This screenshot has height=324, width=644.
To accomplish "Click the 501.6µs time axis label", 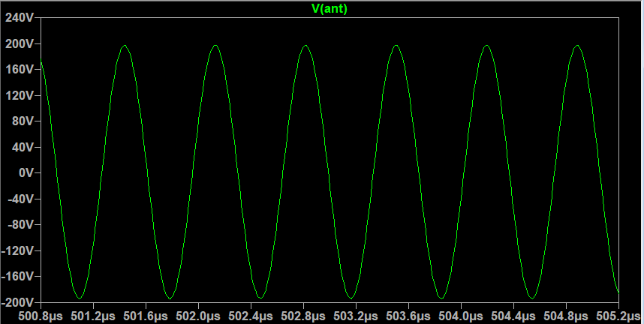I will click(146, 316).
